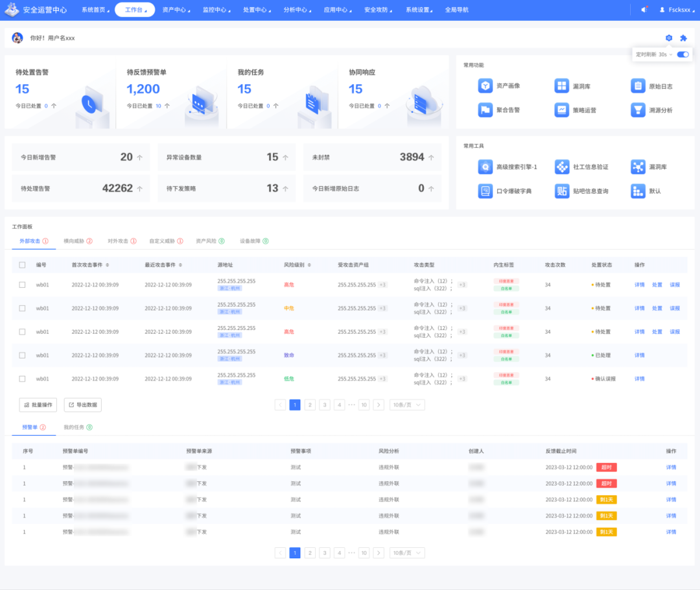Viewport: 700px width, 590px height.
Task: Click the puzzle piece customize icon
Action: point(684,38)
